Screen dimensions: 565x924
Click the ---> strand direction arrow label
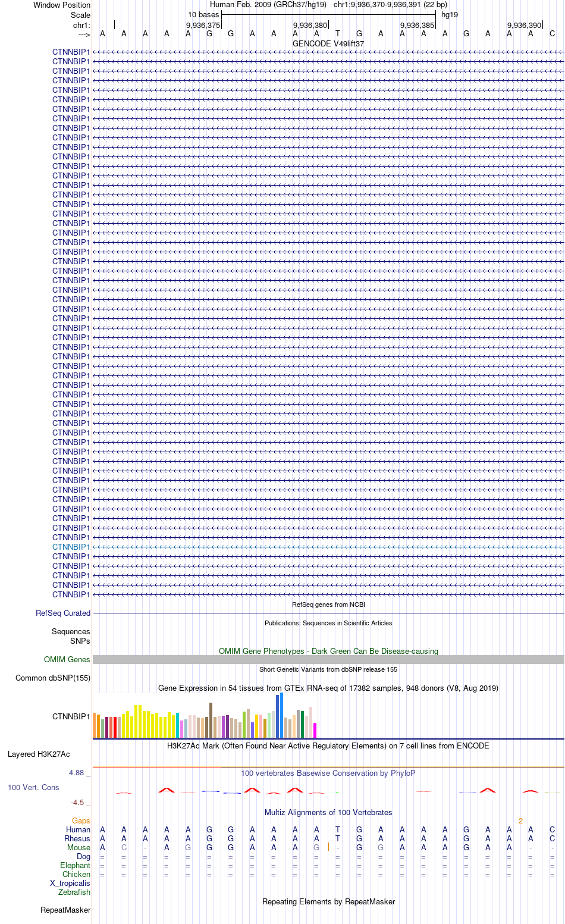[x=84, y=35]
